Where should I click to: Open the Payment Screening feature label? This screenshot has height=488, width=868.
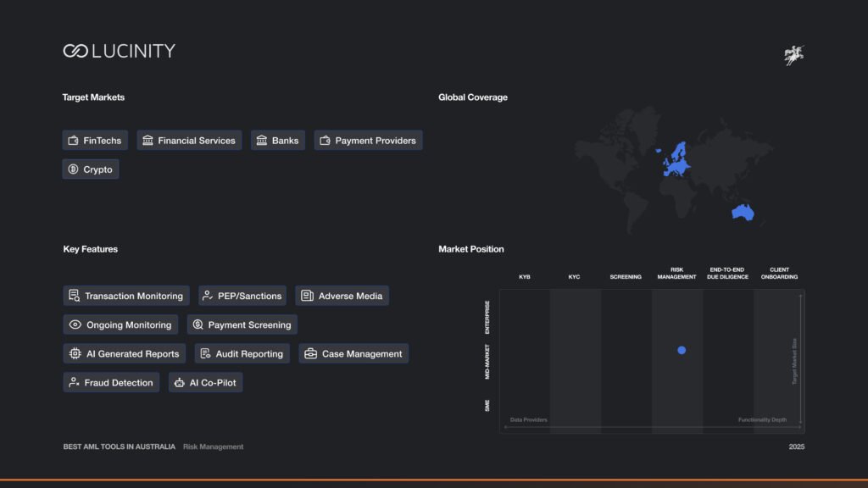click(x=250, y=324)
